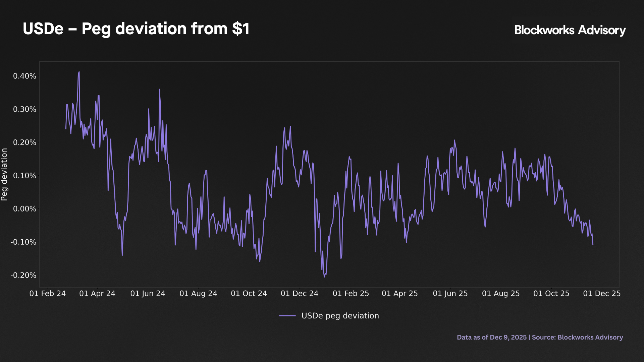This screenshot has height=362, width=644.
Task: Click the 0.20% y-axis tick label
Action: [x=24, y=142]
